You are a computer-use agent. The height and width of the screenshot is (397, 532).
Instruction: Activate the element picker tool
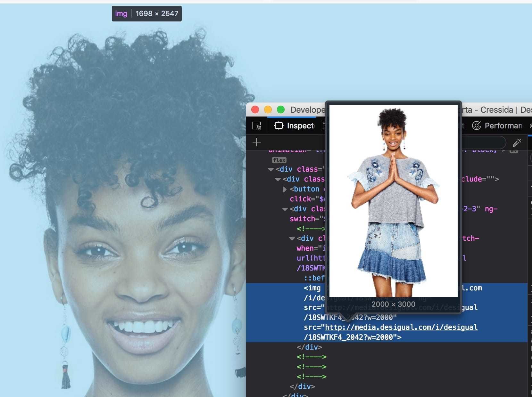pyautogui.click(x=256, y=126)
